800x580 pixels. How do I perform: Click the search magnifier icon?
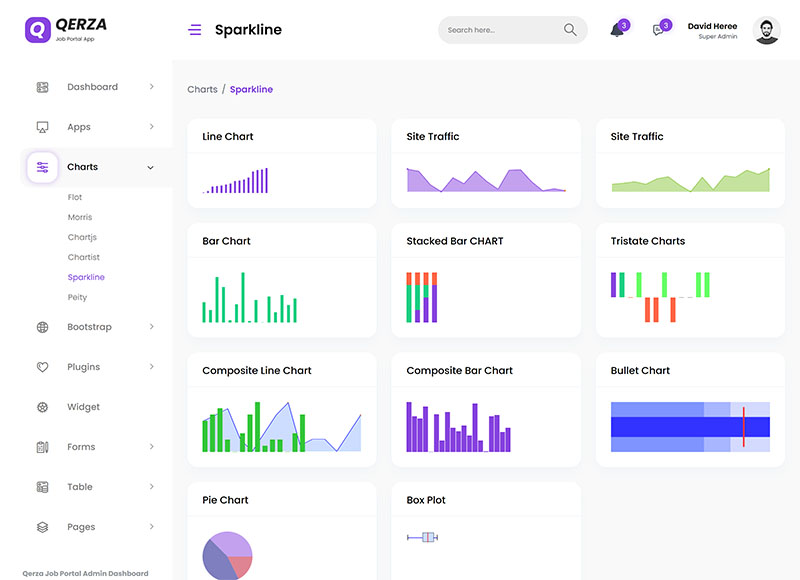pyautogui.click(x=570, y=30)
